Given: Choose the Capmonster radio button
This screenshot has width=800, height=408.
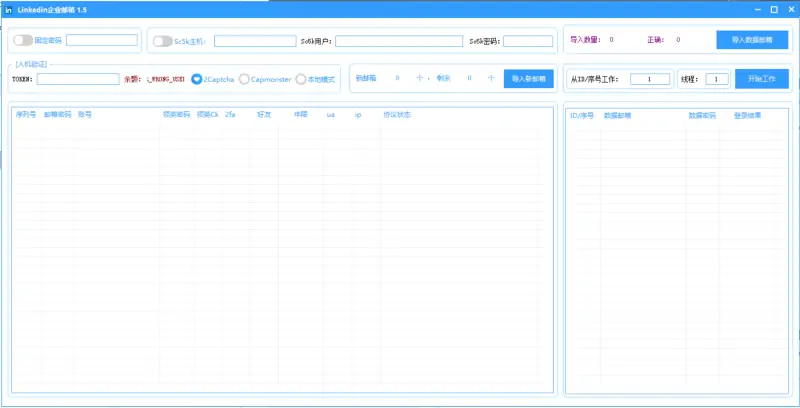Looking at the screenshot, I should click(244, 78).
